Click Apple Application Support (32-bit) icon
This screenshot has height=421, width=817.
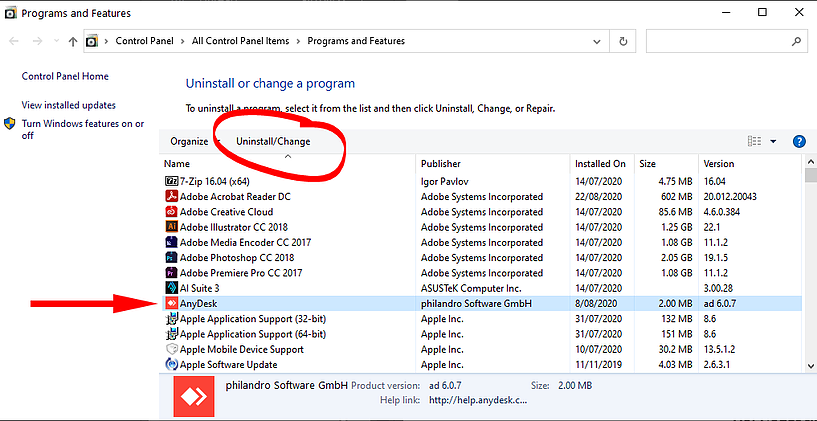171,318
